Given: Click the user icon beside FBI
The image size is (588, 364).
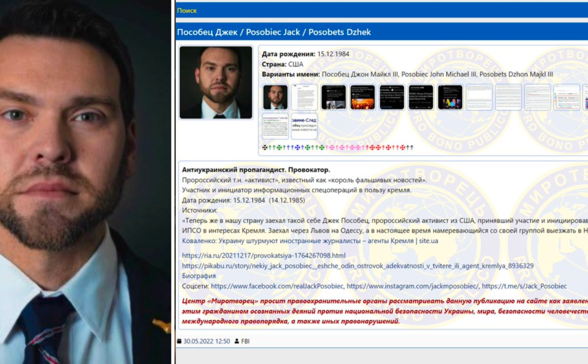Looking at the screenshot, I should click(x=237, y=341).
